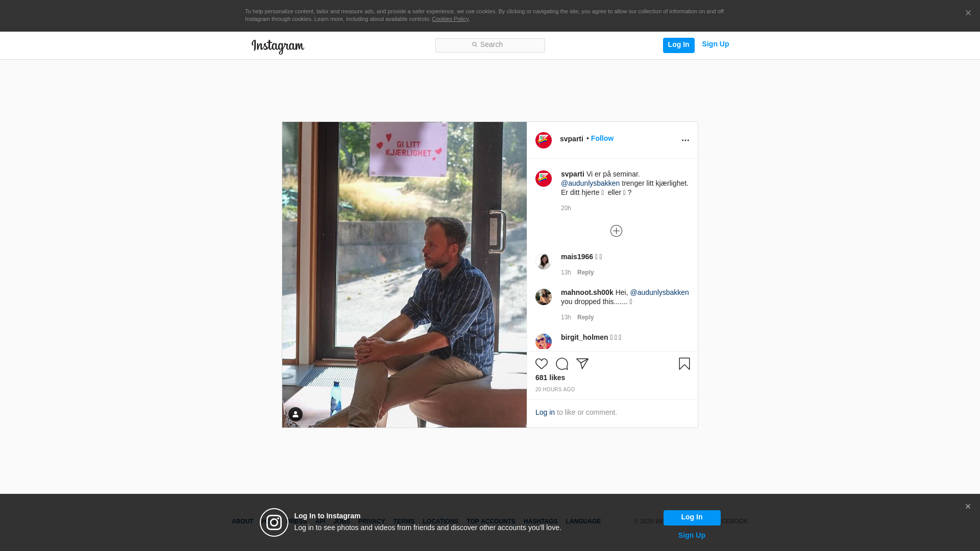The image size is (980, 551).
Task: Like the post with heart icon
Action: [542, 364]
